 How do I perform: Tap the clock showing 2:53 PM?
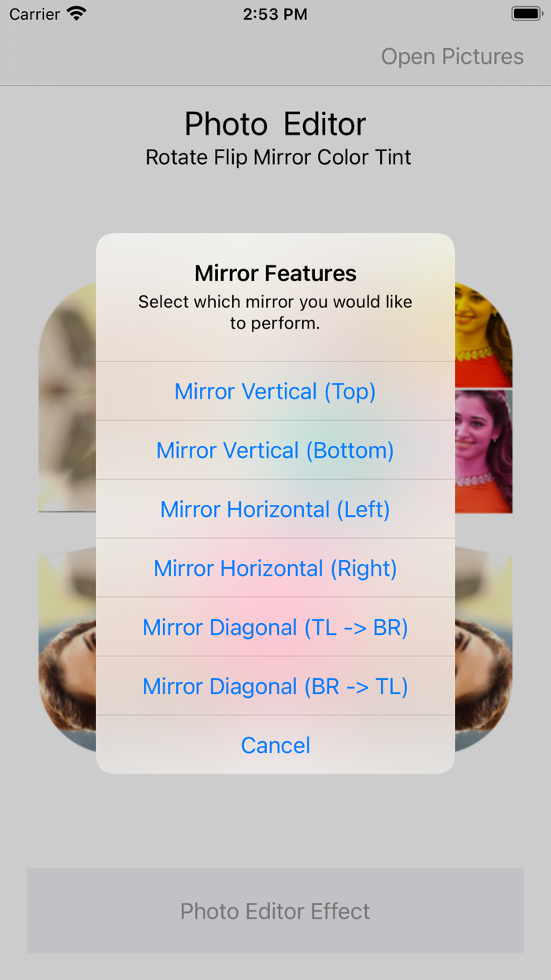(x=275, y=13)
